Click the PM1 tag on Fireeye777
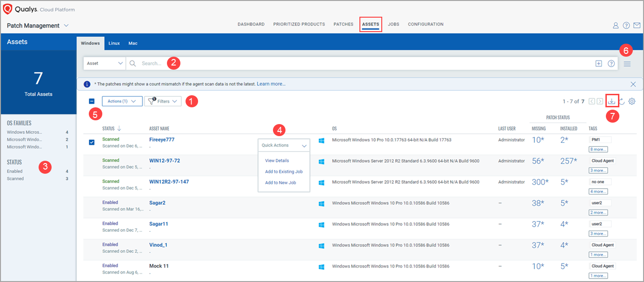This screenshot has height=282, width=644. (600, 139)
